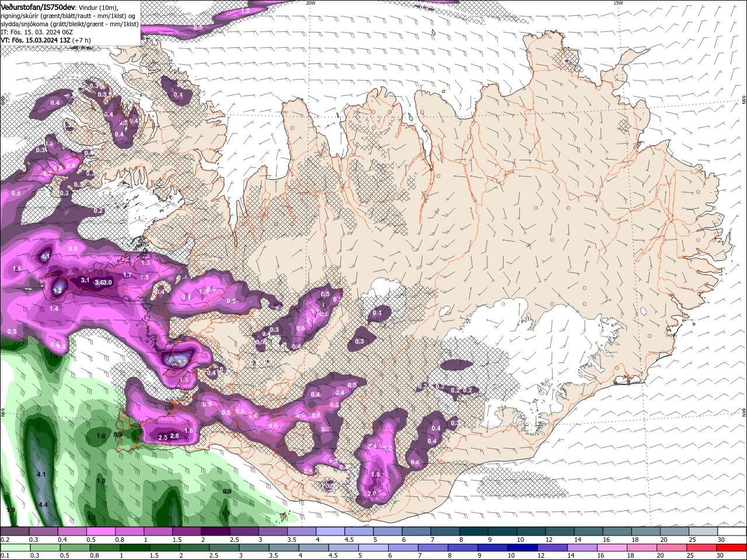Click the '3.1' snowfall value label
Viewport: 747px width, 560px height.
pos(85,281)
